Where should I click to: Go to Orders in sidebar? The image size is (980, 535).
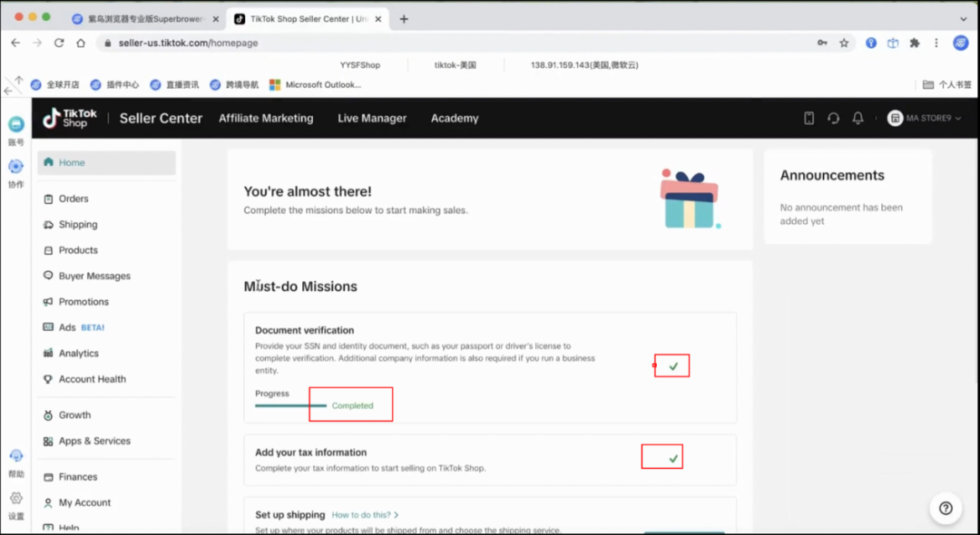[73, 199]
